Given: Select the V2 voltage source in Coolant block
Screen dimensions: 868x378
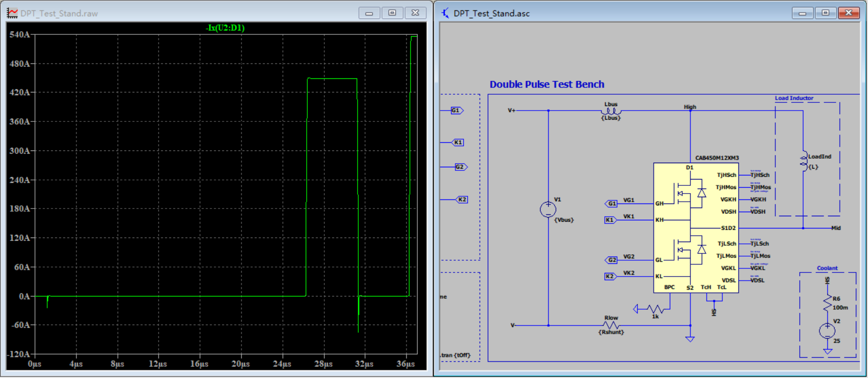Looking at the screenshot, I should coord(827,331).
